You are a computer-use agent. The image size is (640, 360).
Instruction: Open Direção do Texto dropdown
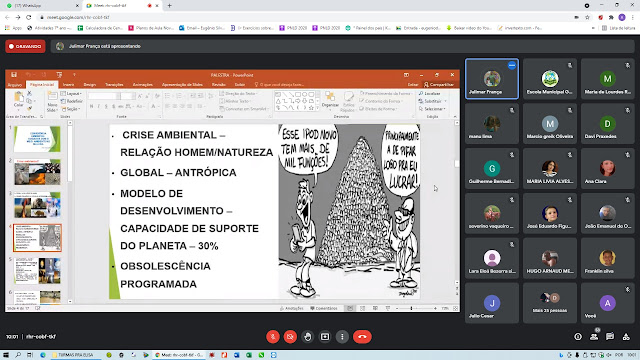(239, 93)
